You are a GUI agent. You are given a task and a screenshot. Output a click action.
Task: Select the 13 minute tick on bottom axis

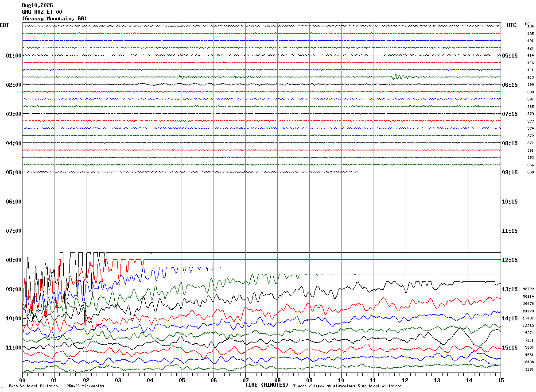437,380
